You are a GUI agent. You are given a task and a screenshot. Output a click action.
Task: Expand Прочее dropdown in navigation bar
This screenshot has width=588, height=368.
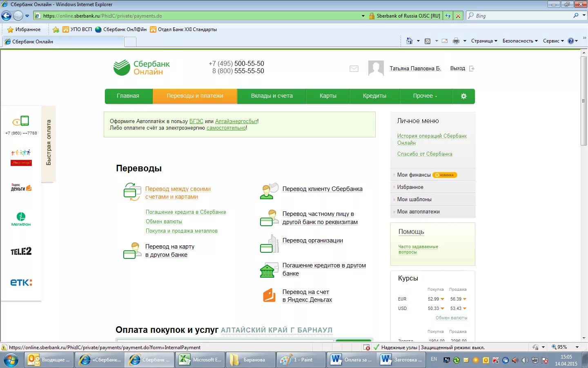coord(425,96)
